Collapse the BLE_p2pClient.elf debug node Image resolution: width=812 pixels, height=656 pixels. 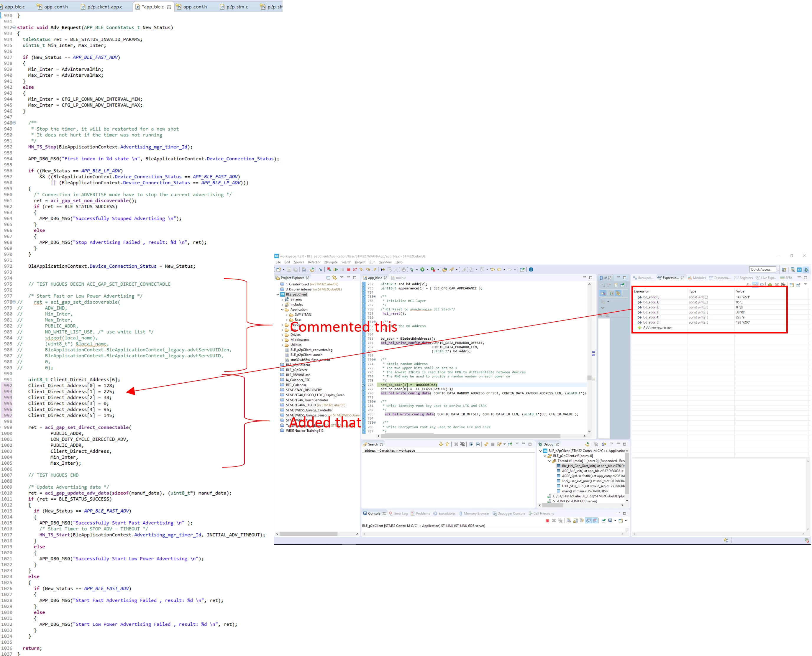pyautogui.click(x=545, y=456)
